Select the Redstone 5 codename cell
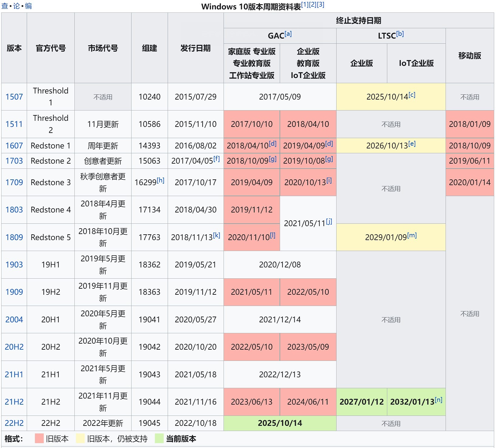 coord(51,237)
